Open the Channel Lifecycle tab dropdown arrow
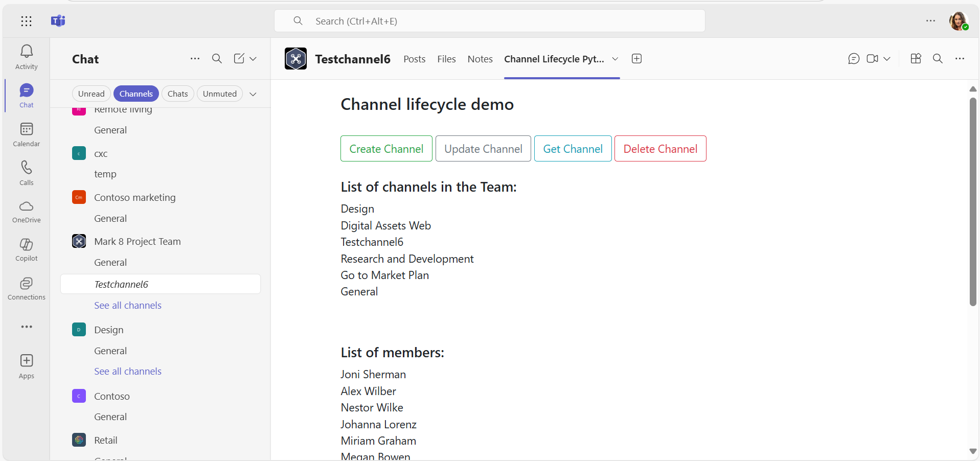Image resolution: width=980 pixels, height=461 pixels. (x=615, y=59)
